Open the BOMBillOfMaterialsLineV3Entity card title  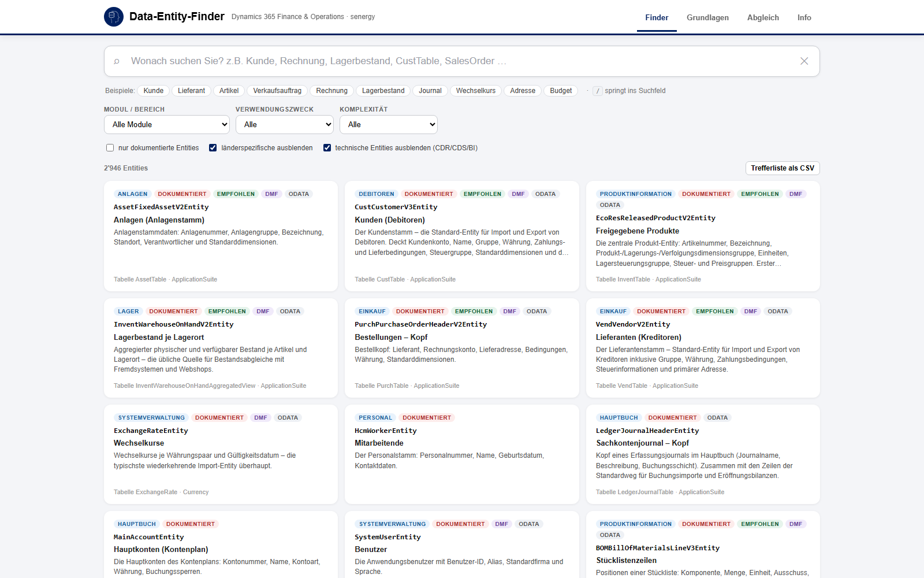click(x=658, y=548)
